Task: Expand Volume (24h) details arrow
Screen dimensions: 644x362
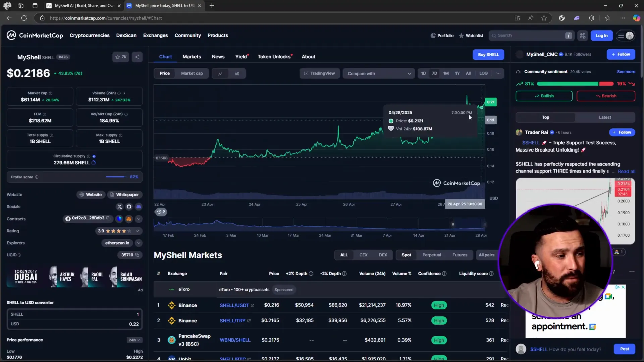Action: click(124, 93)
